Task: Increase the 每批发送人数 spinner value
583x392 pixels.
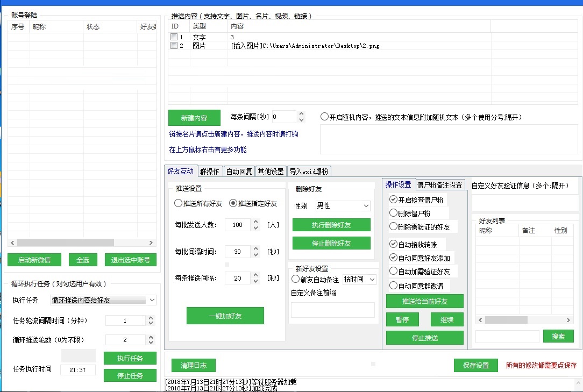Action: tap(255, 222)
